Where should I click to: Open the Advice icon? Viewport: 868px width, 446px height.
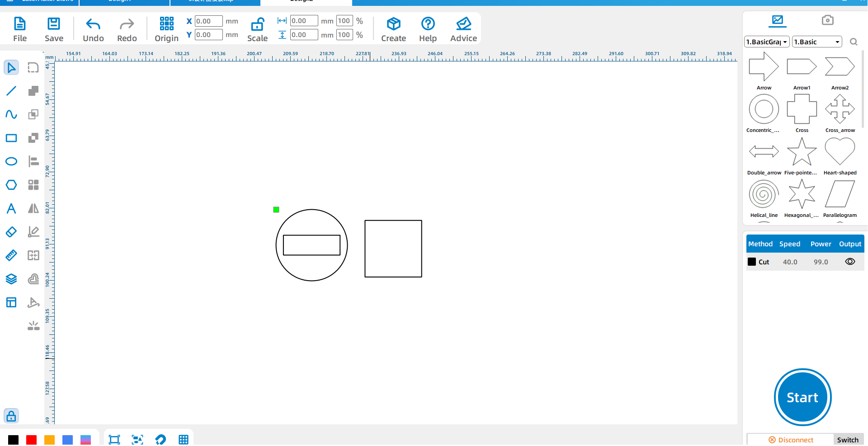pyautogui.click(x=463, y=23)
